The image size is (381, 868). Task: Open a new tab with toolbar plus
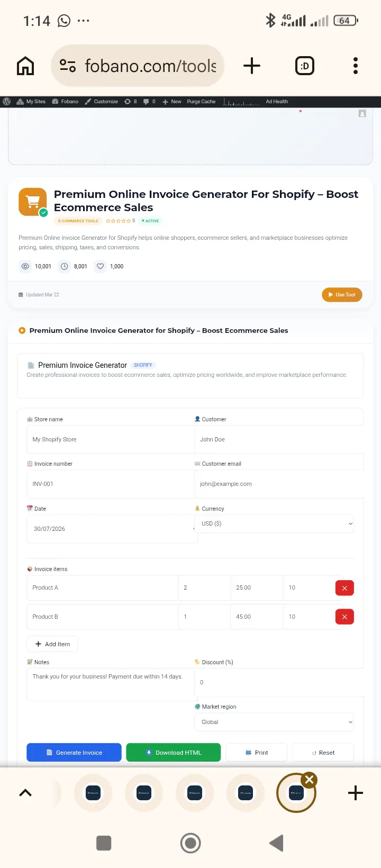click(252, 66)
